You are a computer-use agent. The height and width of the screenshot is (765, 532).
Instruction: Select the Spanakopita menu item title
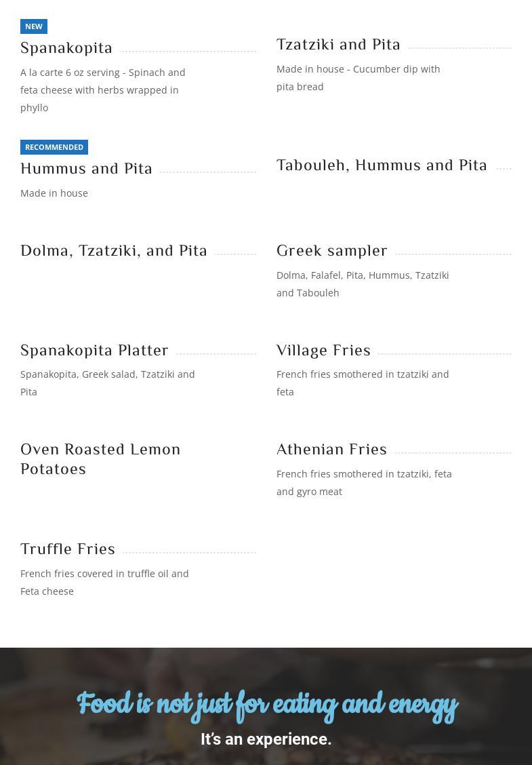click(66, 48)
